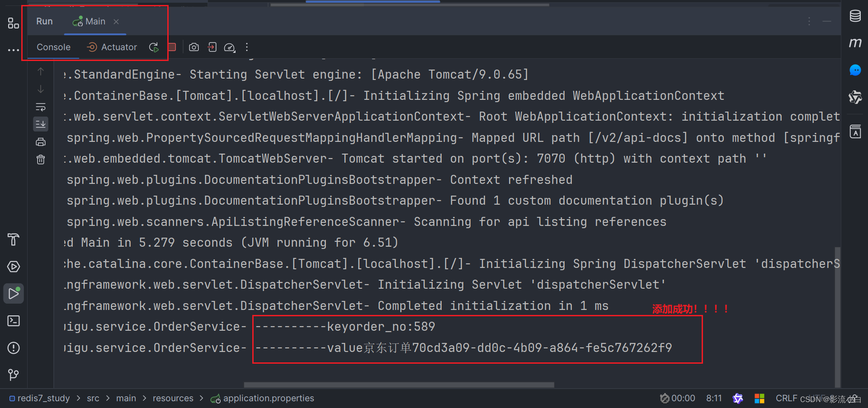Switch to the Console tab
Viewport: 868px width, 408px height.
pyautogui.click(x=53, y=47)
